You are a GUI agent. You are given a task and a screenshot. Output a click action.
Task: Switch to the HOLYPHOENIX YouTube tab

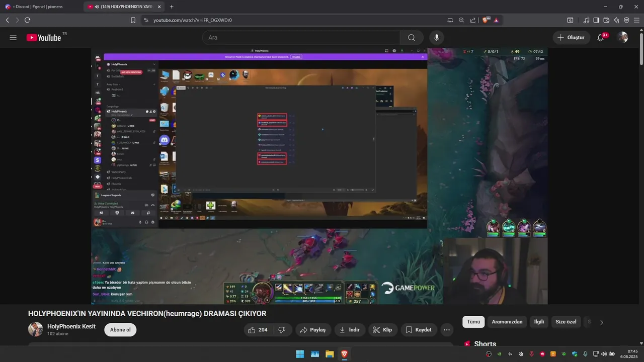[x=124, y=7]
